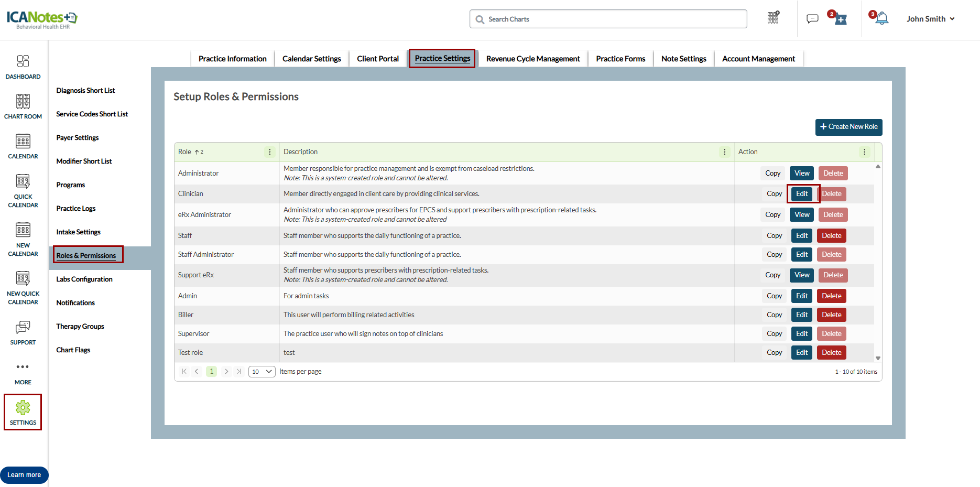This screenshot has height=487, width=980.
Task: Open the notifications bell icon
Action: click(x=882, y=19)
